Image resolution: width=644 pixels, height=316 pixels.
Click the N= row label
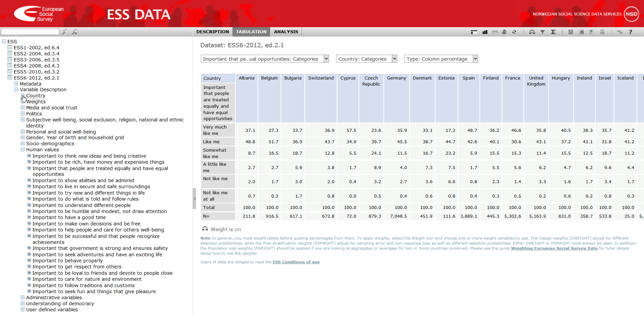(x=218, y=216)
